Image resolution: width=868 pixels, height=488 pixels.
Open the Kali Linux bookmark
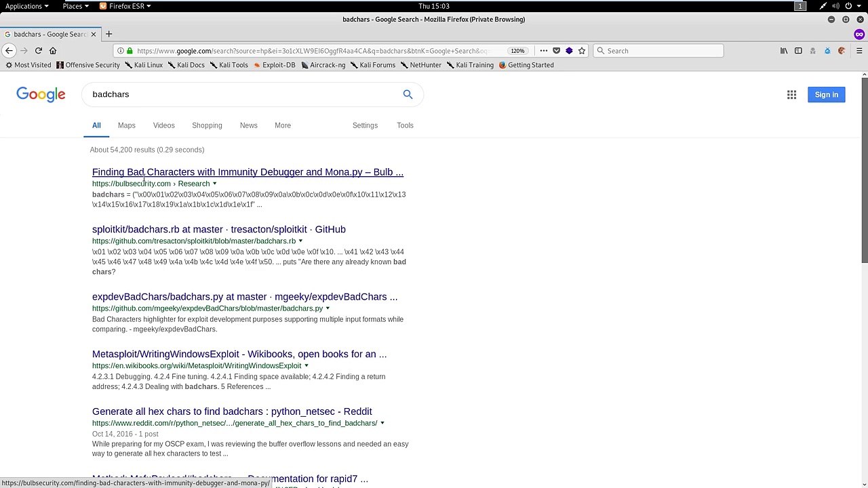tap(144, 65)
